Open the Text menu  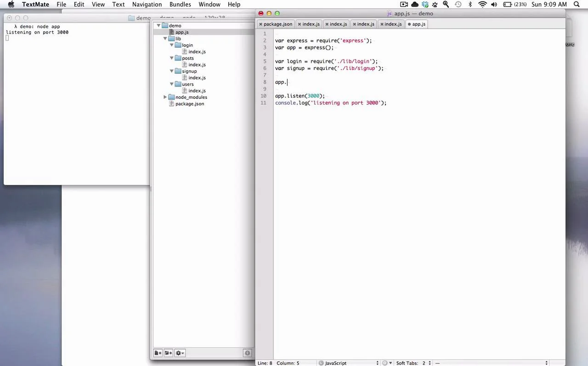click(x=118, y=4)
